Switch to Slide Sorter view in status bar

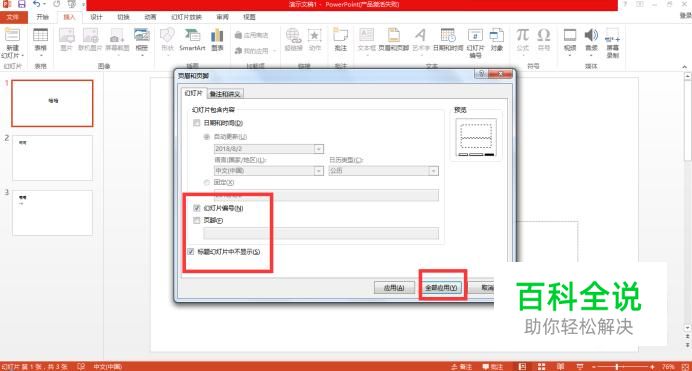tap(542, 367)
